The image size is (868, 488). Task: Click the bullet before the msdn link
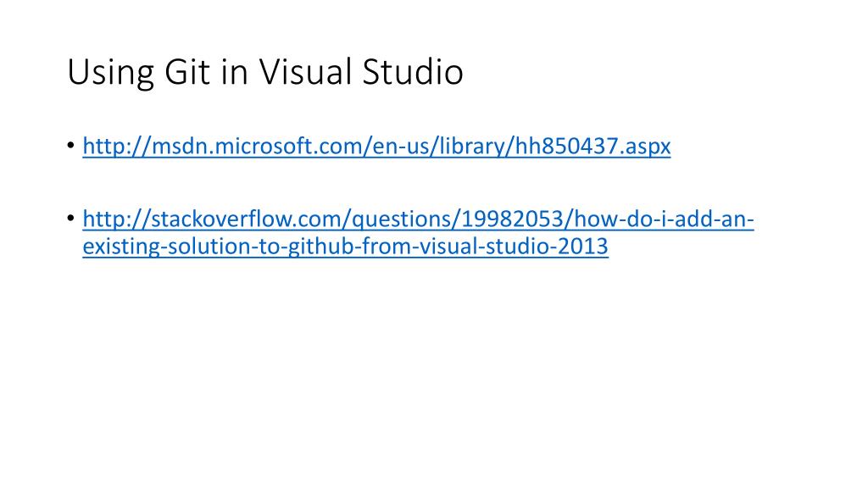(x=71, y=146)
